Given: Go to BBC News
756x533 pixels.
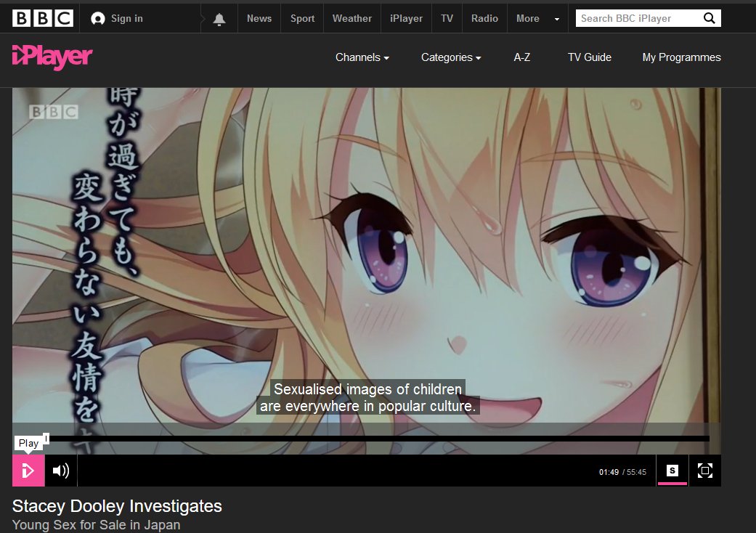Looking at the screenshot, I should [259, 18].
